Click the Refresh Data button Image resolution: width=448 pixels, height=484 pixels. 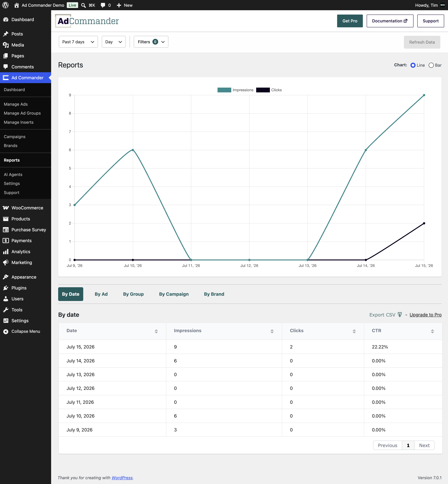click(422, 42)
